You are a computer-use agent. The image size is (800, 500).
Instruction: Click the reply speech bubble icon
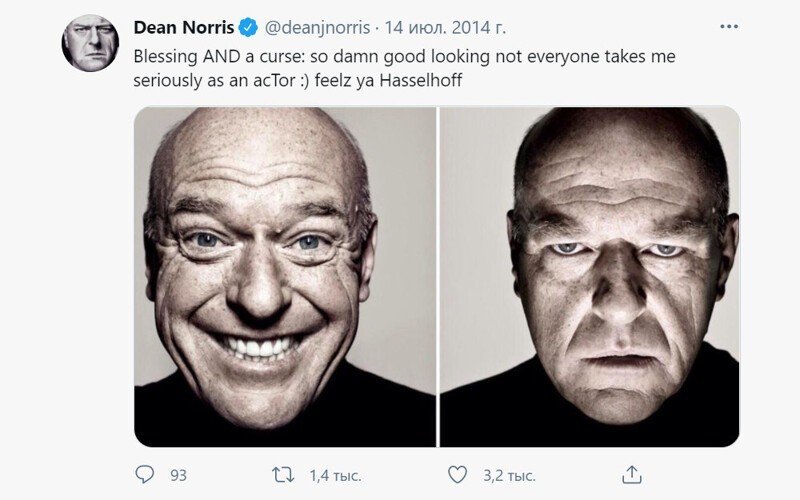click(x=145, y=474)
